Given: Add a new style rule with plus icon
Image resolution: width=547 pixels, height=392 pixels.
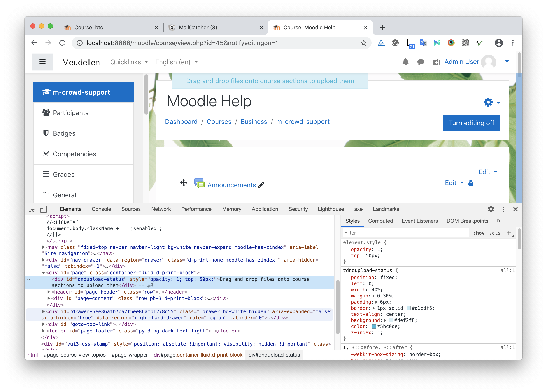Looking at the screenshot, I should click(x=509, y=233).
